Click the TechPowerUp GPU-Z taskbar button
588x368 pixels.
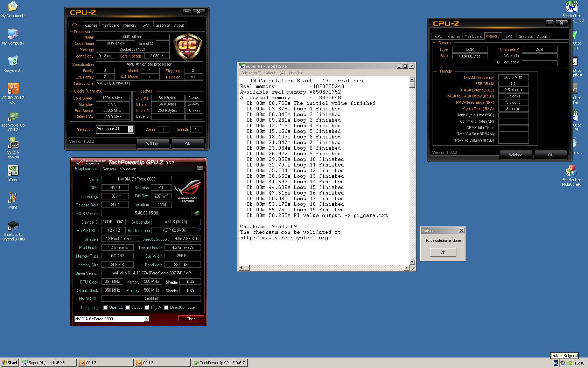pos(220,363)
